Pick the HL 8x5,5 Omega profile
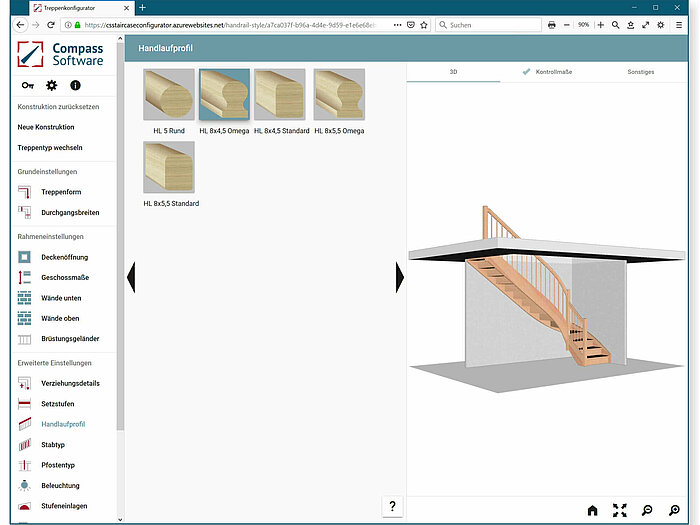 (x=339, y=96)
